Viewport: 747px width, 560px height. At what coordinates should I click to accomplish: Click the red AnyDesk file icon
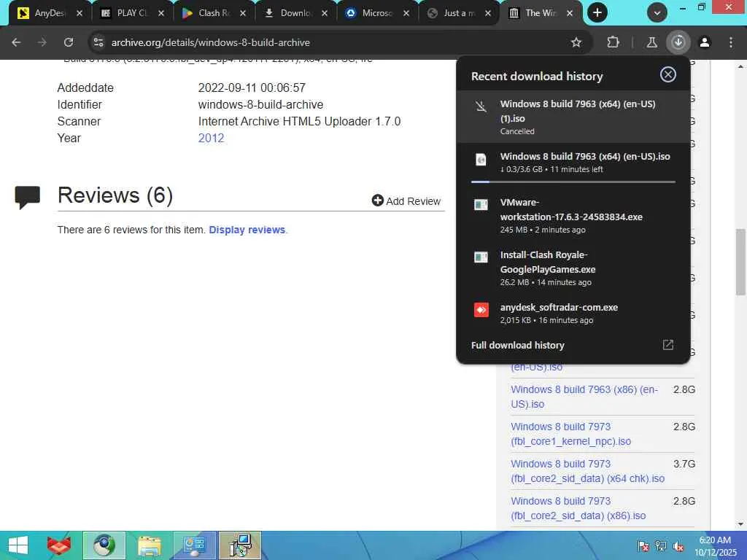point(481,310)
